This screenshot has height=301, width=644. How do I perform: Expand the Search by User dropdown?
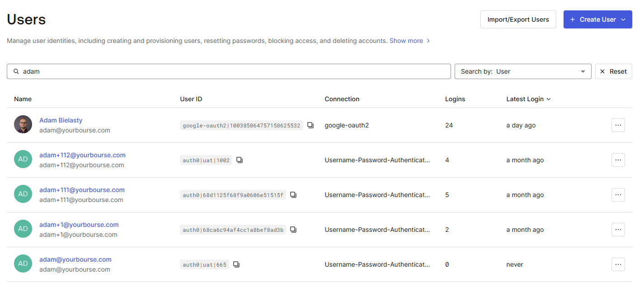tap(522, 71)
